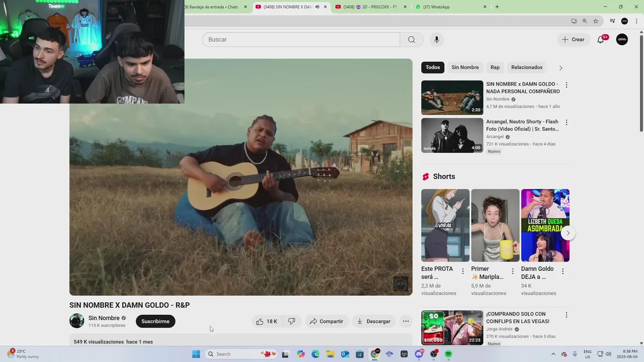Select the Todos filter chip
This screenshot has width=644, height=362.
coord(433,67)
